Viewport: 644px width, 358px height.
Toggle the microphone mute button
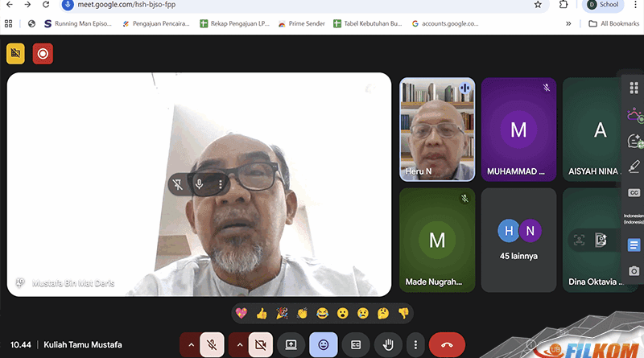click(213, 344)
